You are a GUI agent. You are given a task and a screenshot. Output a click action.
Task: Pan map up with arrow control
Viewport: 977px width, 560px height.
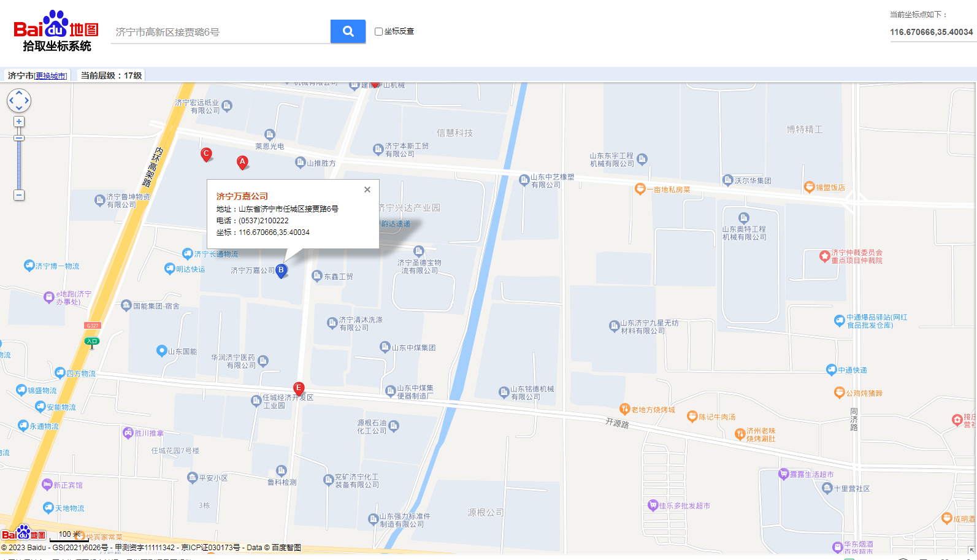[19, 93]
